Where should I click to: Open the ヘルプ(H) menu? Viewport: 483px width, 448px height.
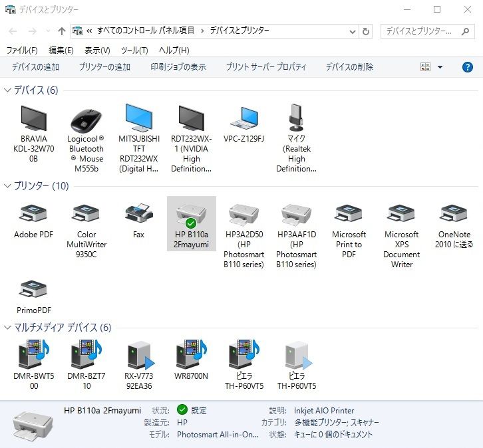point(174,50)
